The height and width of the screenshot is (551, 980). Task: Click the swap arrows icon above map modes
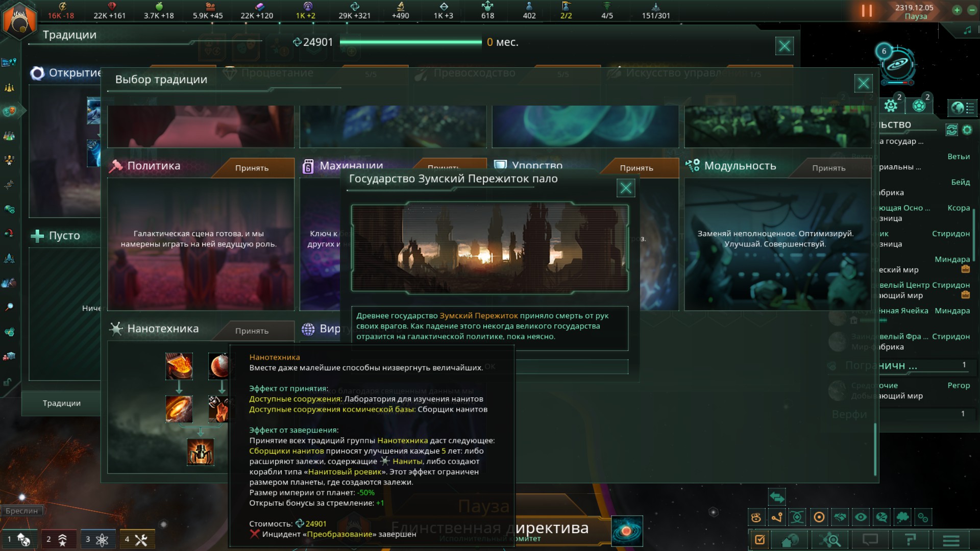pyautogui.click(x=777, y=496)
